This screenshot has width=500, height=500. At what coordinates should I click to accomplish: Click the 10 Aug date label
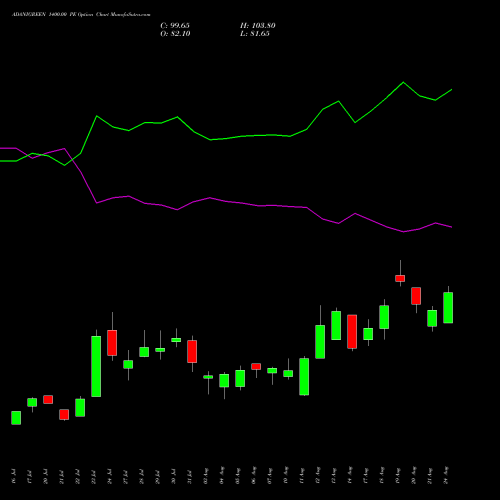pyautogui.click(x=286, y=476)
